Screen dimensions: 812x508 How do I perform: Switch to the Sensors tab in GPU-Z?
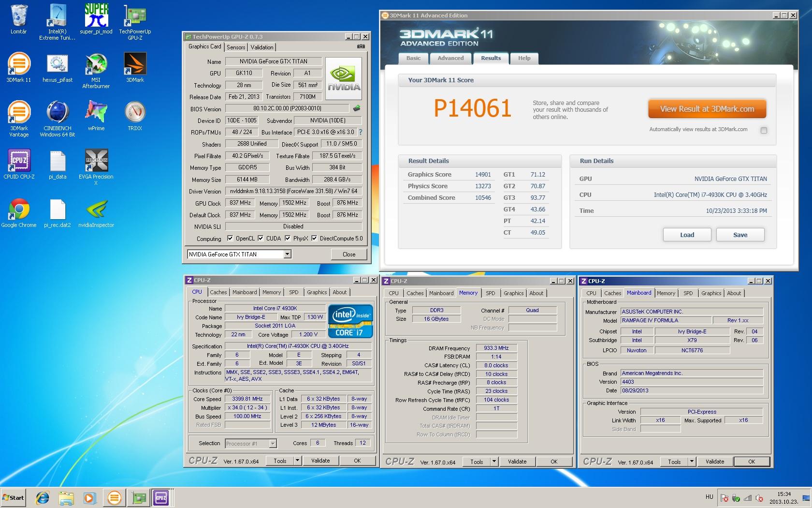[236, 47]
